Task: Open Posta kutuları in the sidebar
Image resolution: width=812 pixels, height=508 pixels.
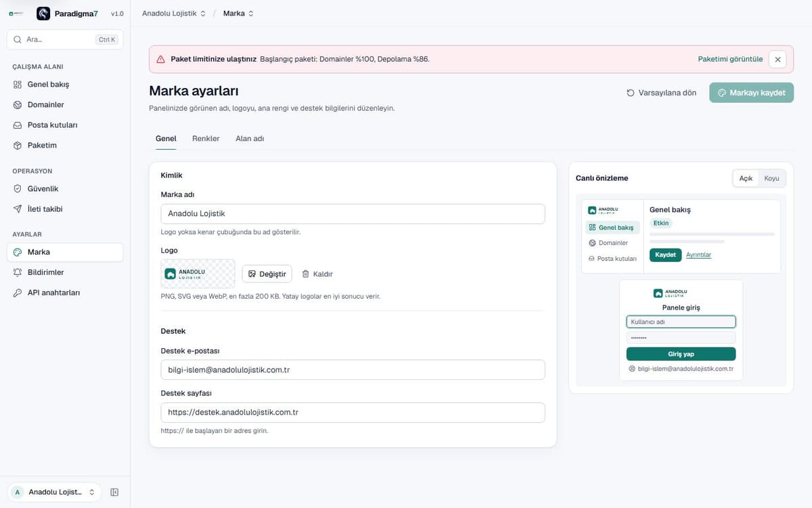Action: click(65, 125)
